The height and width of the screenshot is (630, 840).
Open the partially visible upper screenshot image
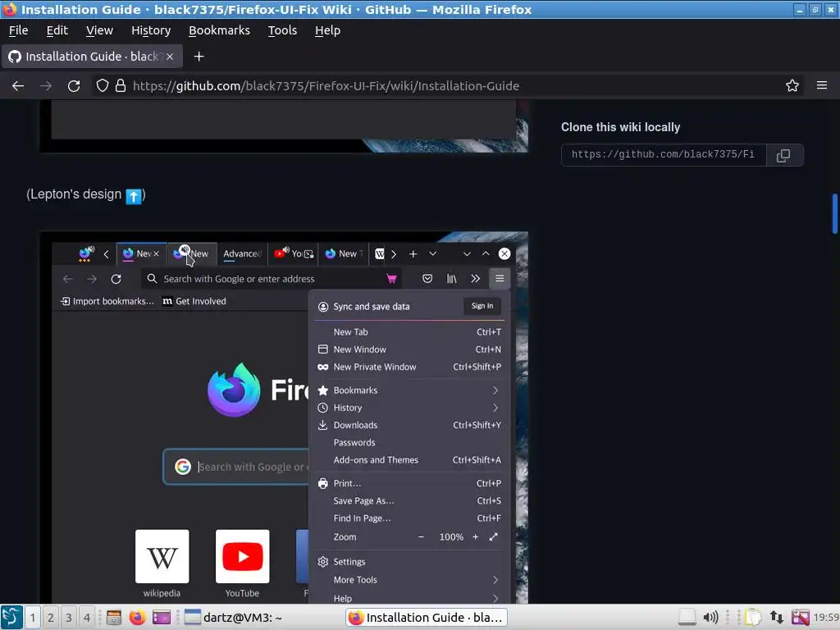pos(284,126)
